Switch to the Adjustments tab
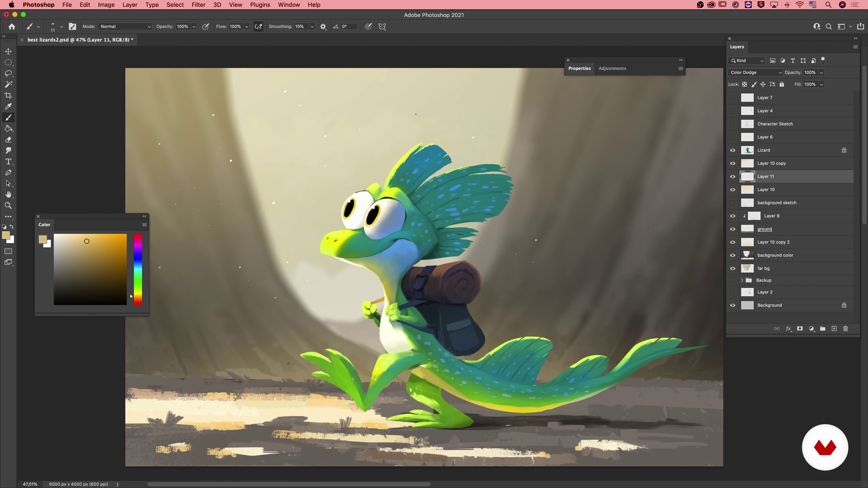Viewport: 868px width, 488px height. point(612,68)
